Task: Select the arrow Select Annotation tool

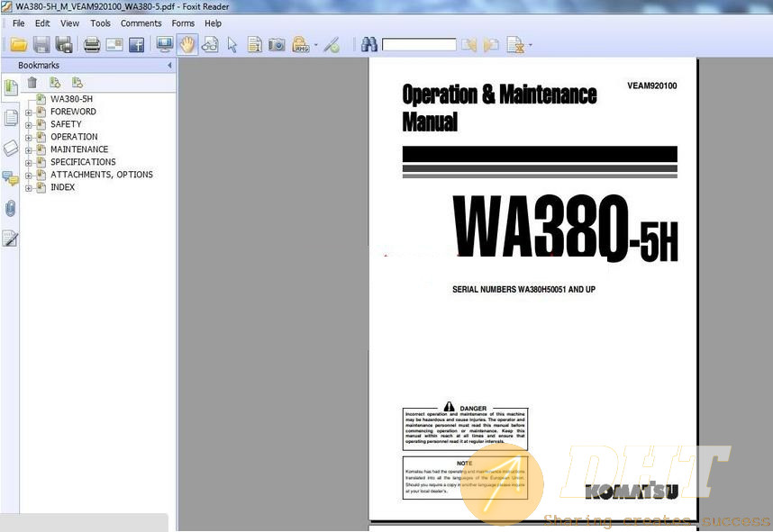Action: pyautogui.click(x=232, y=45)
